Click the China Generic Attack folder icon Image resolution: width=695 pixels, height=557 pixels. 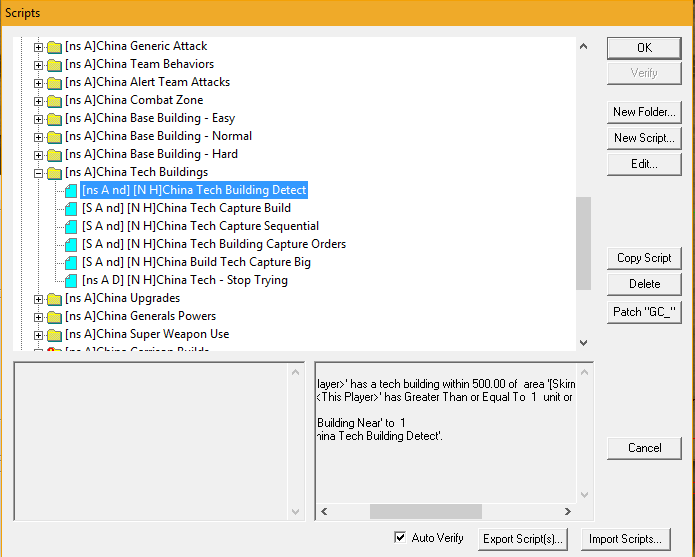coord(54,46)
